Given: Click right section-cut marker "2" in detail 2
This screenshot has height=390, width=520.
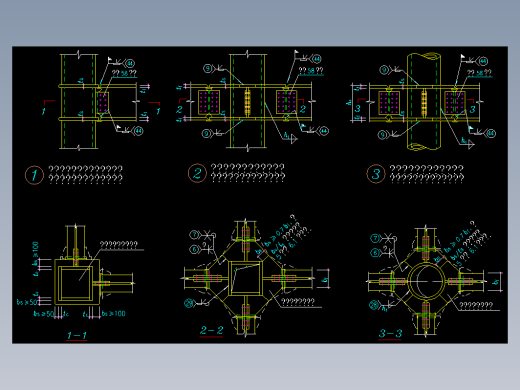Looking at the screenshot, I should [x=302, y=109].
